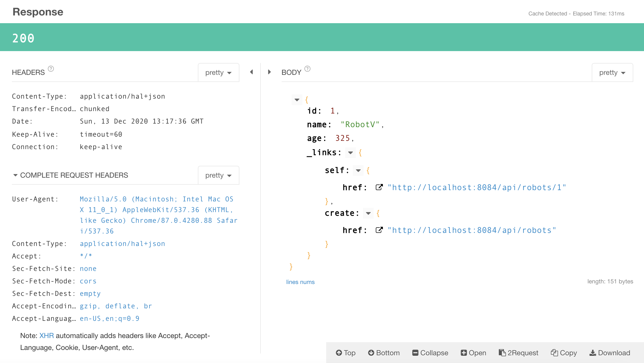Click the left arrow panel resize icon
Screen dimensions: 644x363
252,72
